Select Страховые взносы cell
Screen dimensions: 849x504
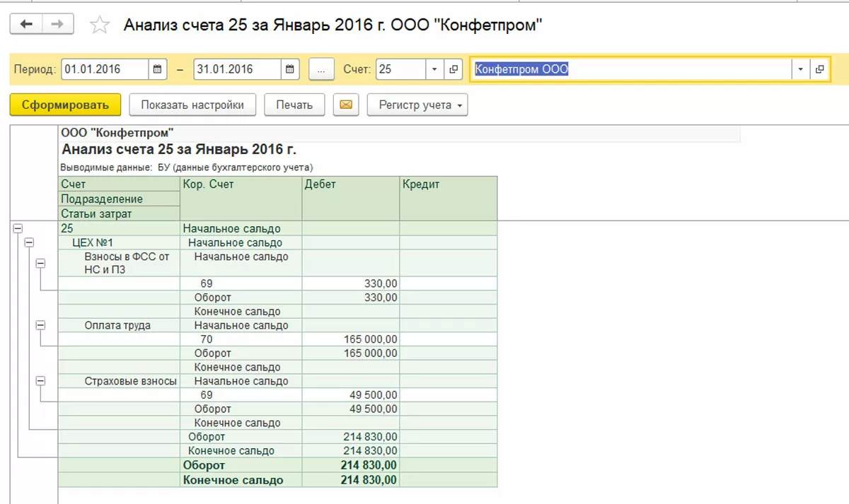pyautogui.click(x=120, y=381)
